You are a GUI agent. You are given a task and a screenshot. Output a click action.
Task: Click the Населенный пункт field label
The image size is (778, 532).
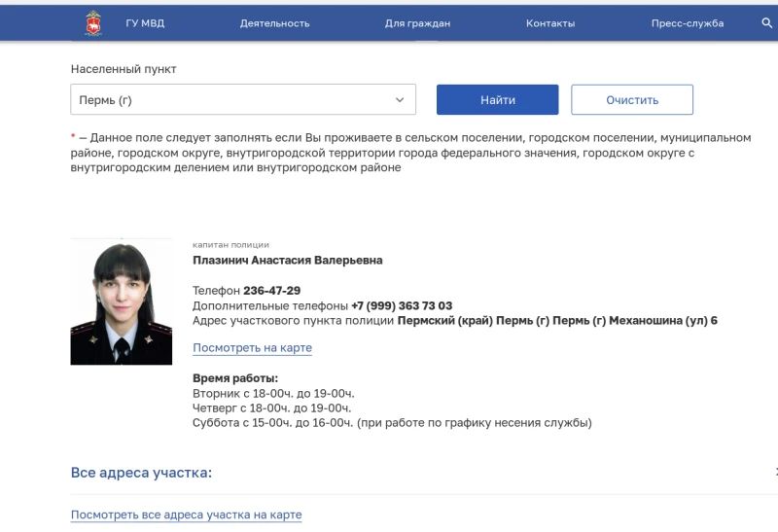click(x=124, y=69)
